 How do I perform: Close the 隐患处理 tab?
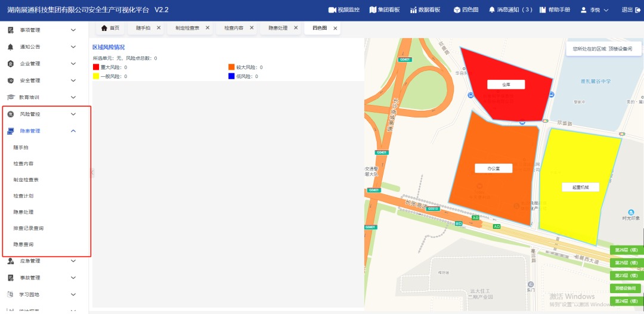click(x=296, y=28)
